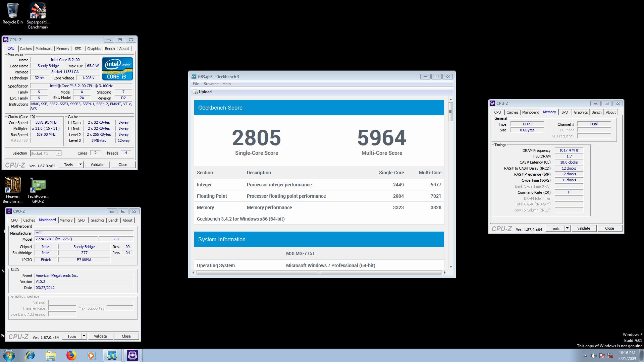Image resolution: width=644 pixels, height=362 pixels.
Task: Click Mainboard CPU-Z window title icon
Action: pyautogui.click(x=9, y=211)
